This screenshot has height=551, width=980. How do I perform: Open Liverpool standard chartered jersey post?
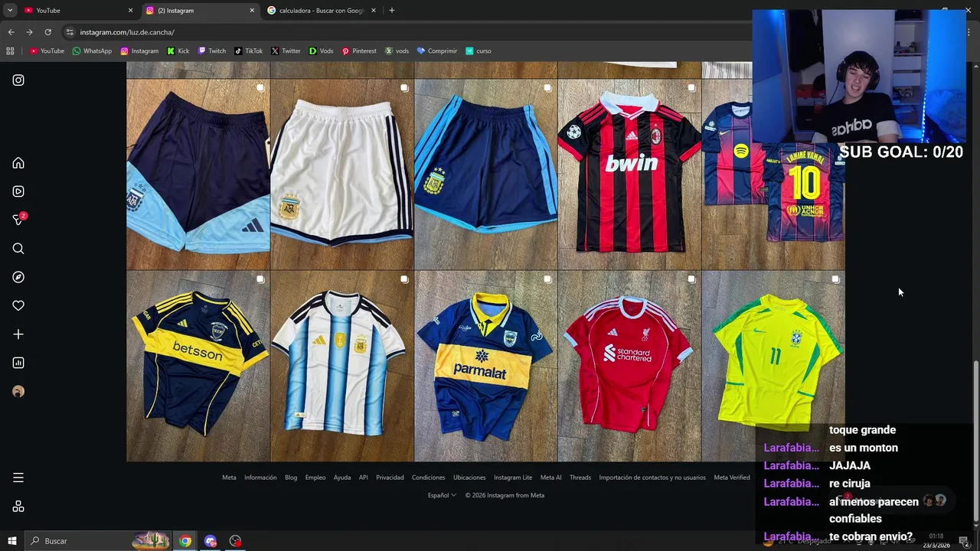point(629,366)
